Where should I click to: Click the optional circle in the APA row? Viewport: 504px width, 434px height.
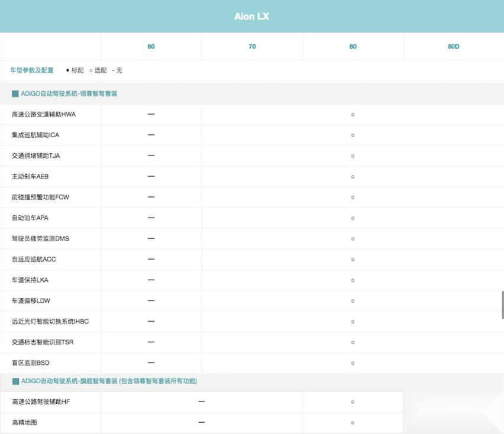coord(353,218)
